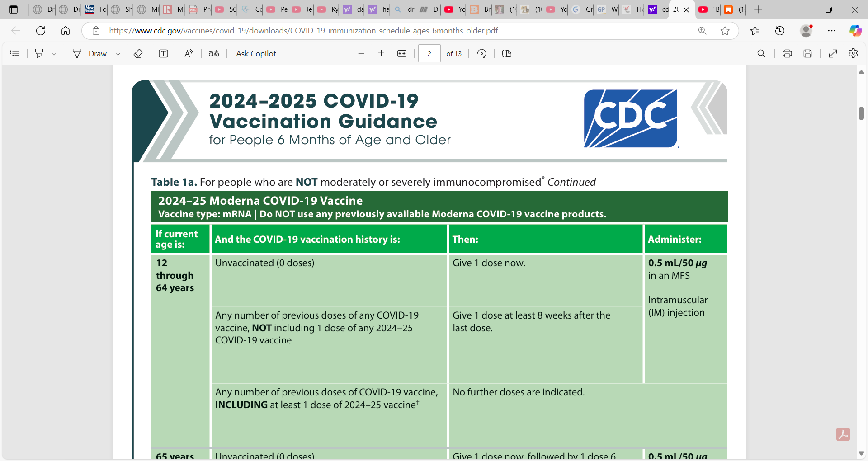The height and width of the screenshot is (461, 868).
Task: Click the page number field
Action: click(429, 53)
